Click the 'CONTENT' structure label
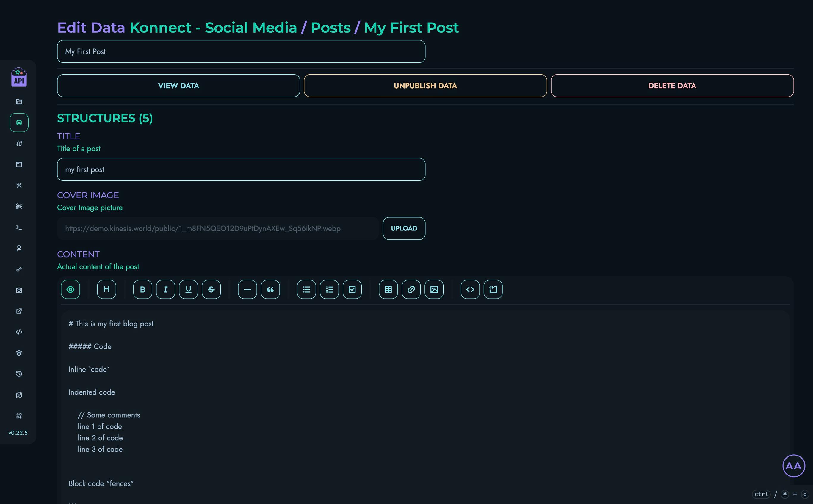Image resolution: width=813 pixels, height=504 pixels. point(78,254)
